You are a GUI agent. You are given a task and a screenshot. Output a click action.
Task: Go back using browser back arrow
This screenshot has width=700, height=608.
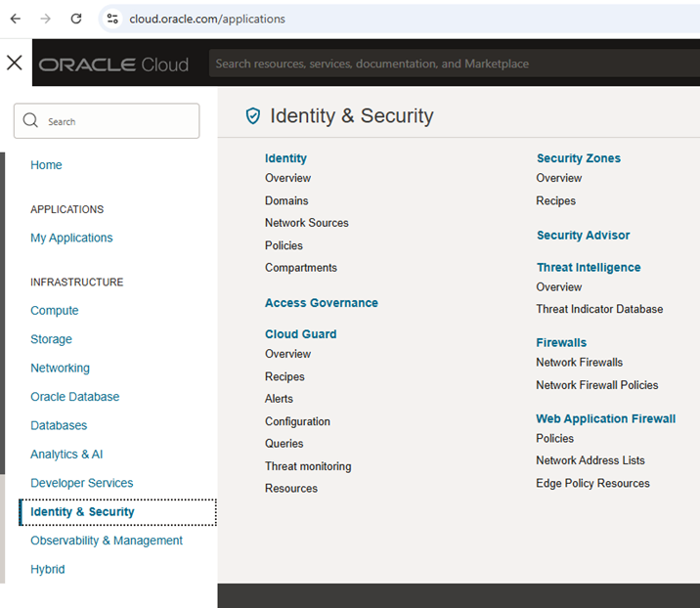coord(16,19)
